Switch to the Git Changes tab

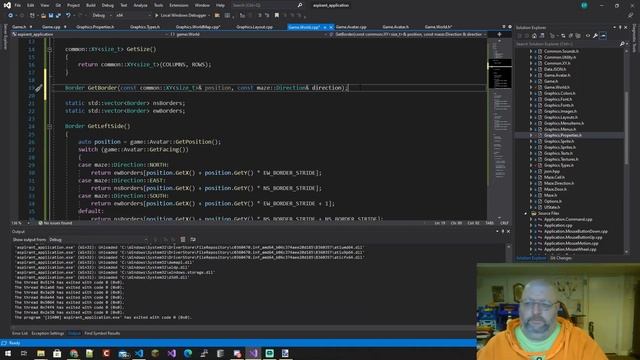click(561, 258)
